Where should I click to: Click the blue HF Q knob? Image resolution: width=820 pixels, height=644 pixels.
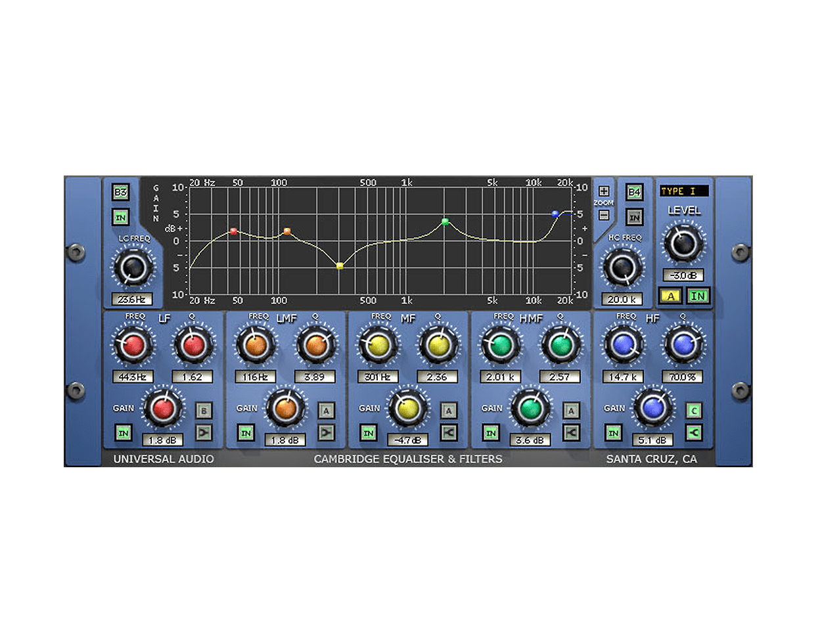tap(683, 345)
